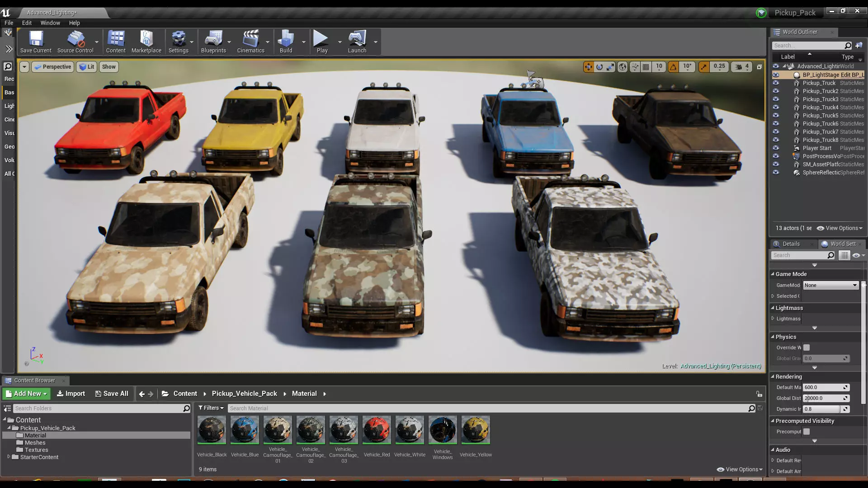The height and width of the screenshot is (488, 868).
Task: Click the Perspective view button
Action: [x=52, y=67]
